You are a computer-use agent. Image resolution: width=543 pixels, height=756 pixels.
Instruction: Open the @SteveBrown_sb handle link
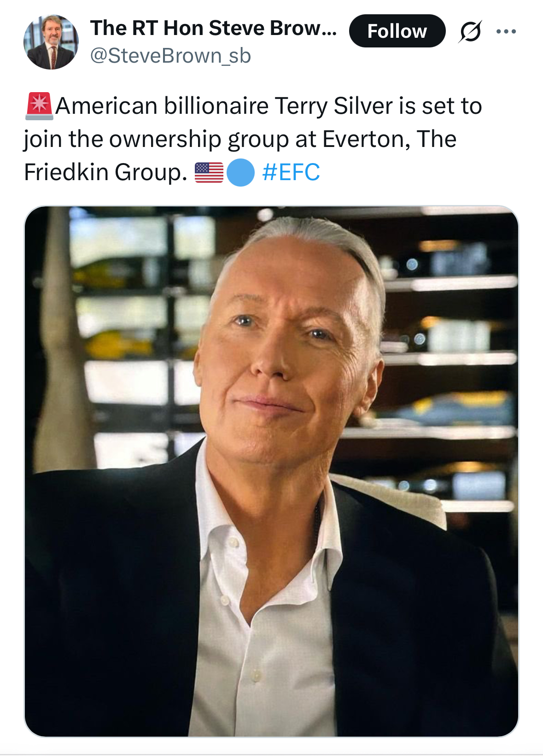(170, 56)
